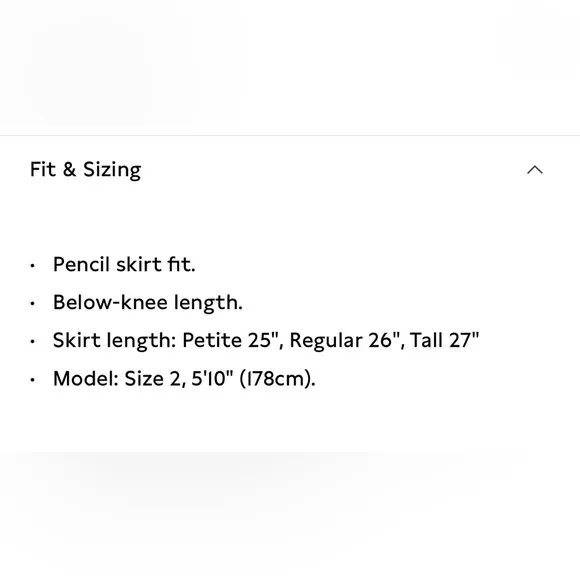Viewport: 580px width, 580px height.
Task: Click the 'Model:' label text
Action: point(86,378)
